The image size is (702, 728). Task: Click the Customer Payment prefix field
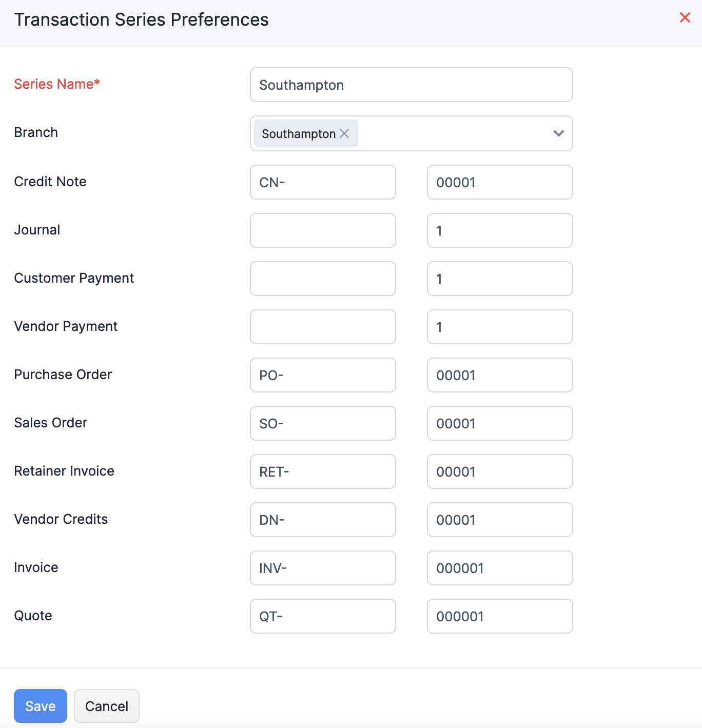(322, 279)
